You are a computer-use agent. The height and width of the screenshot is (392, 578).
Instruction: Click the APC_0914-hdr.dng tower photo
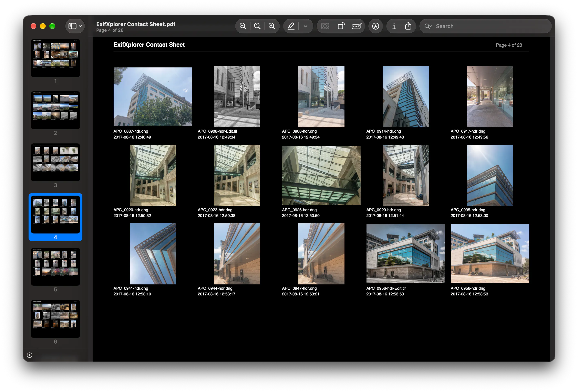[x=406, y=97]
